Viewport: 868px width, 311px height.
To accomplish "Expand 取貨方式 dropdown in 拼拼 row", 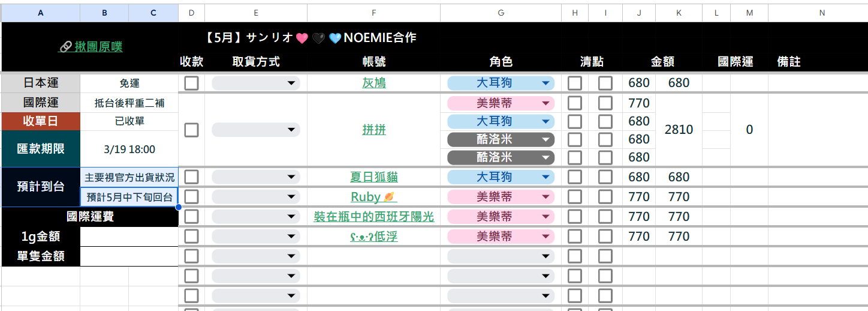I will [256, 130].
